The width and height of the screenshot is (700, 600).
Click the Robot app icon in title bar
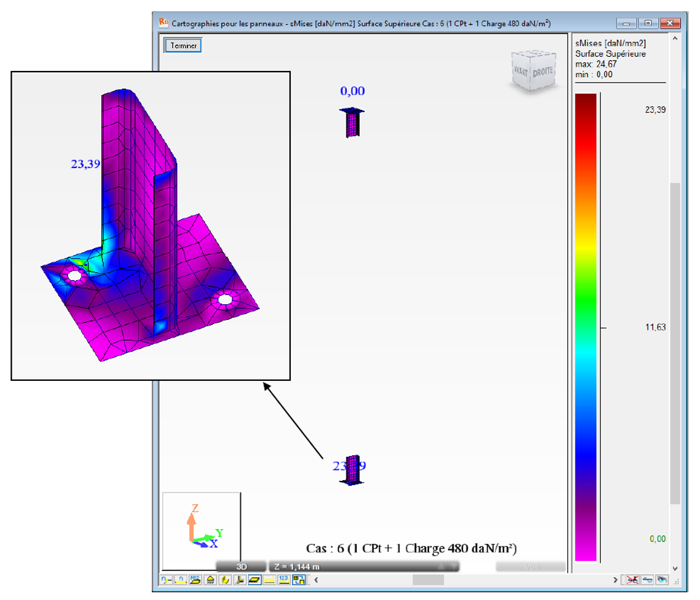(x=164, y=22)
